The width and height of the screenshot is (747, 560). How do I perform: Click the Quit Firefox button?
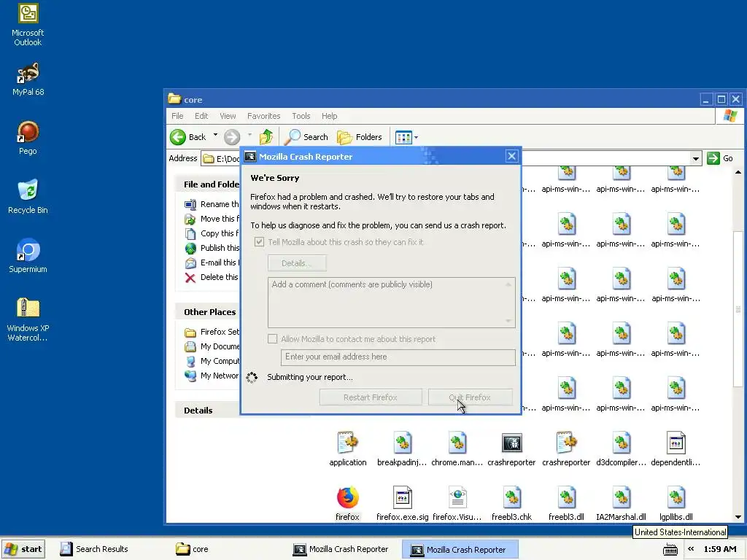coord(471,397)
